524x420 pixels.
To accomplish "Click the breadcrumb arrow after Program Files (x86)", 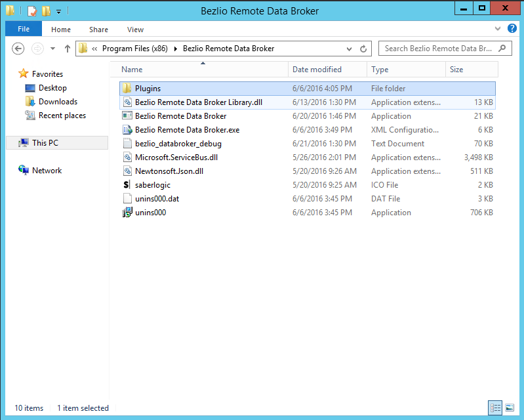I will [176, 49].
